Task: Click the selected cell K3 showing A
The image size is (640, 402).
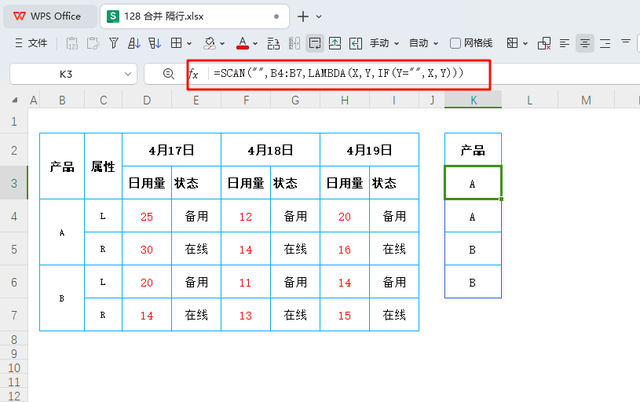Action: 473,183
